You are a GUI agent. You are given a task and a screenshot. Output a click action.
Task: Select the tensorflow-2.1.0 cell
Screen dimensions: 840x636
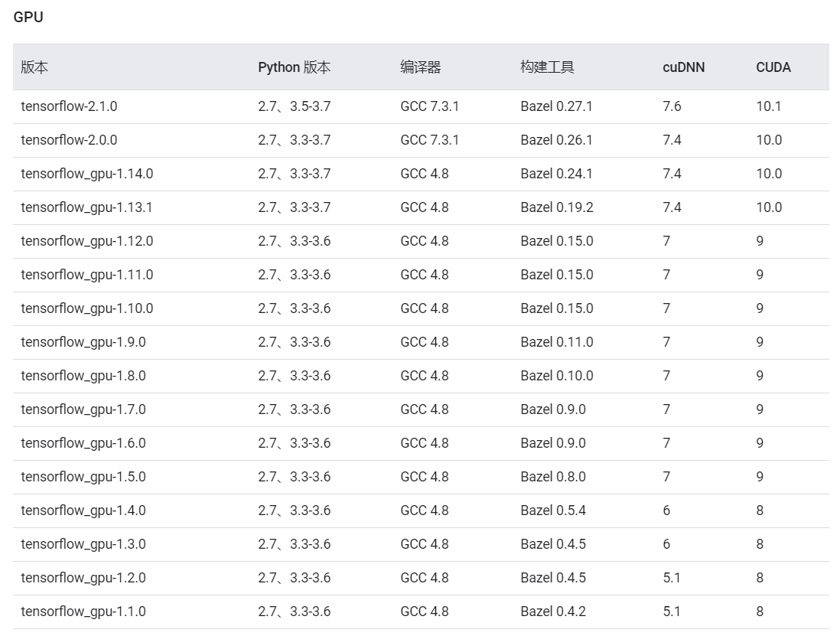pyautogui.click(x=69, y=106)
